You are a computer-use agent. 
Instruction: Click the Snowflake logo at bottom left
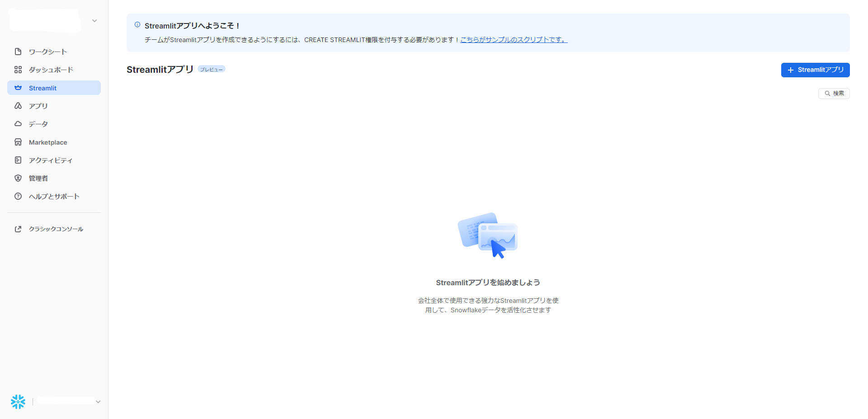[18, 401]
